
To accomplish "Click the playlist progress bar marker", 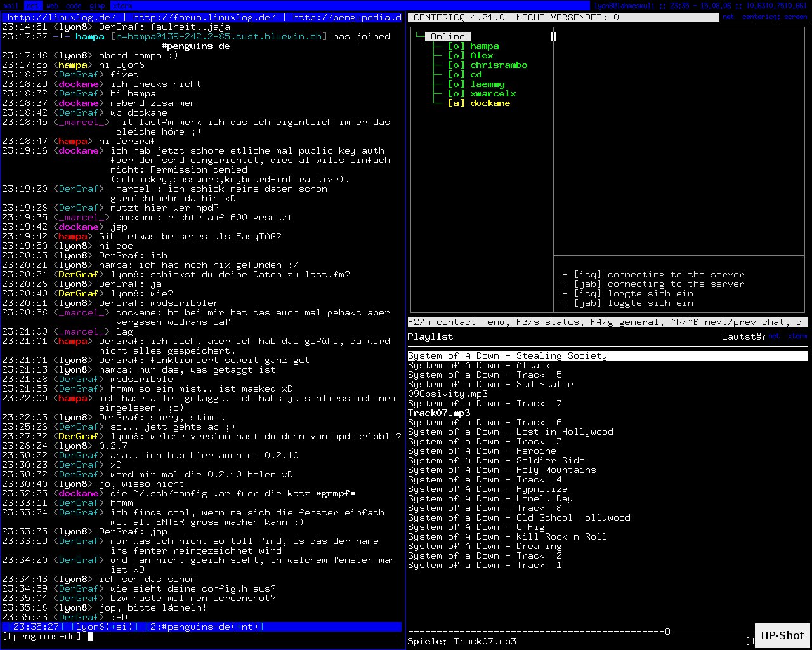I will point(667,632).
